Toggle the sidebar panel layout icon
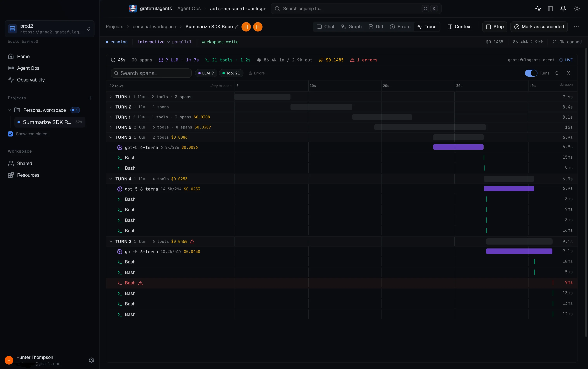The width and height of the screenshot is (588, 369). 550,9
